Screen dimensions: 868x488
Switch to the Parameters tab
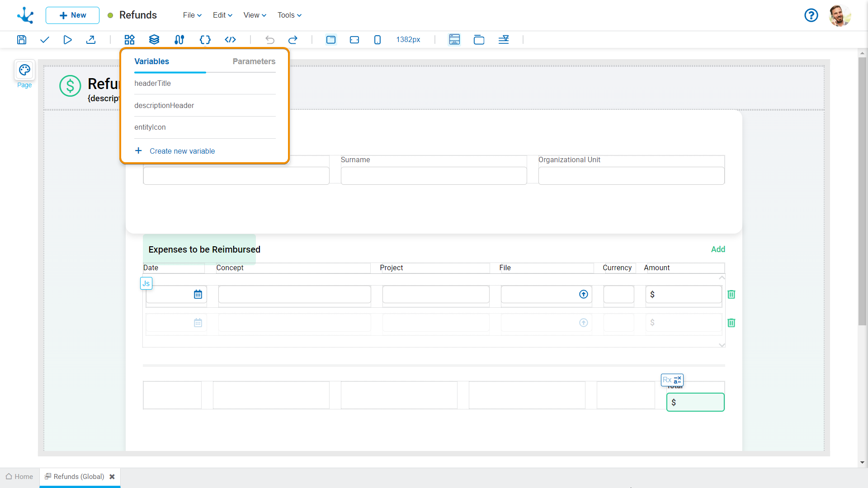tap(254, 61)
